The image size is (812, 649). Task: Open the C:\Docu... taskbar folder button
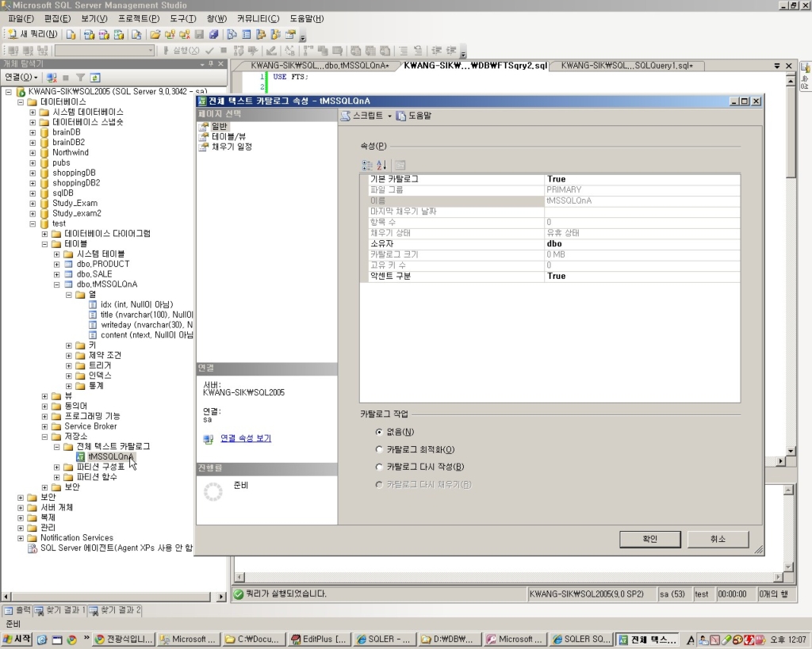pos(254,639)
